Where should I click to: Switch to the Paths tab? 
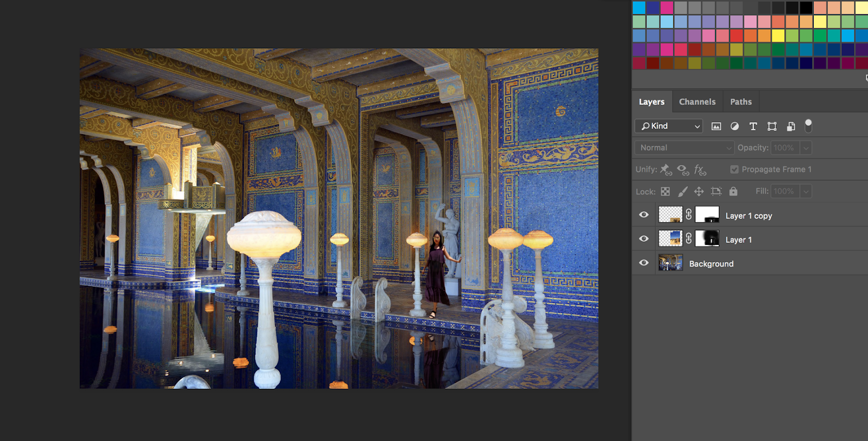point(741,102)
